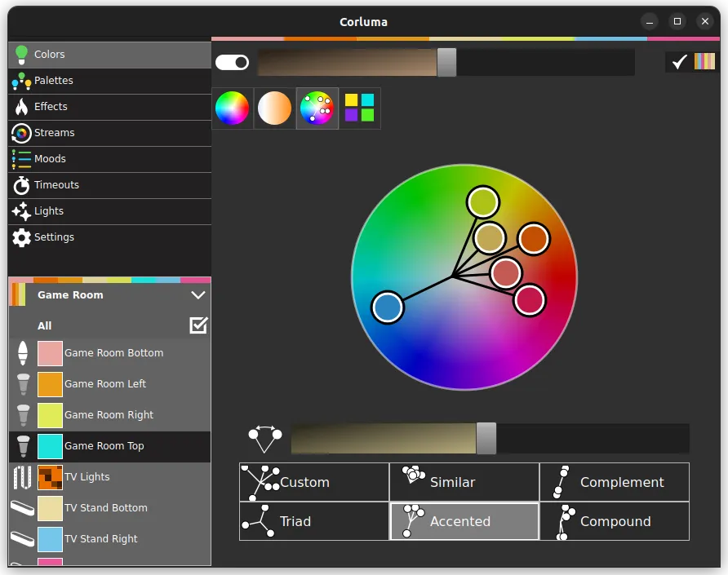Click the TV Stand Right light bar icon

click(22, 539)
